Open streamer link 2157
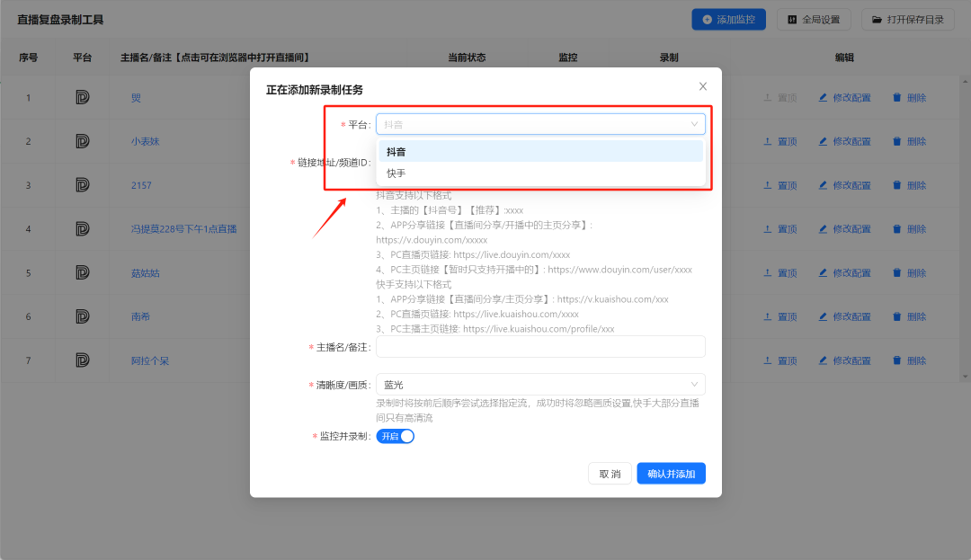This screenshot has height=560, width=971. 141,186
